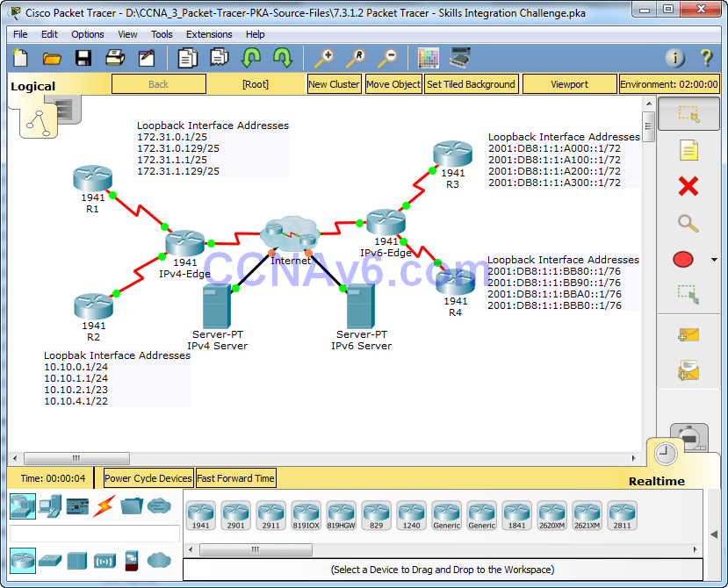Open the shape drawing dropdown arrow
The width and height of the screenshot is (728, 588).
pos(713,260)
